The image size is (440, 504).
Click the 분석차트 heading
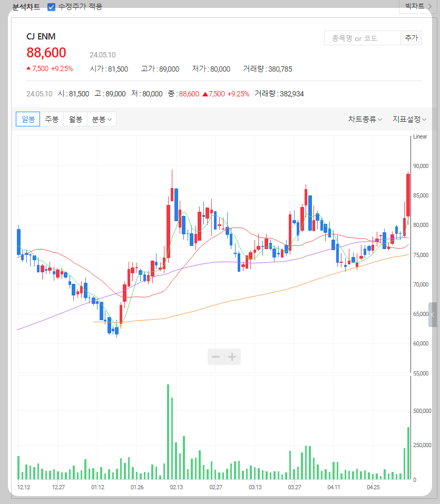[26, 7]
